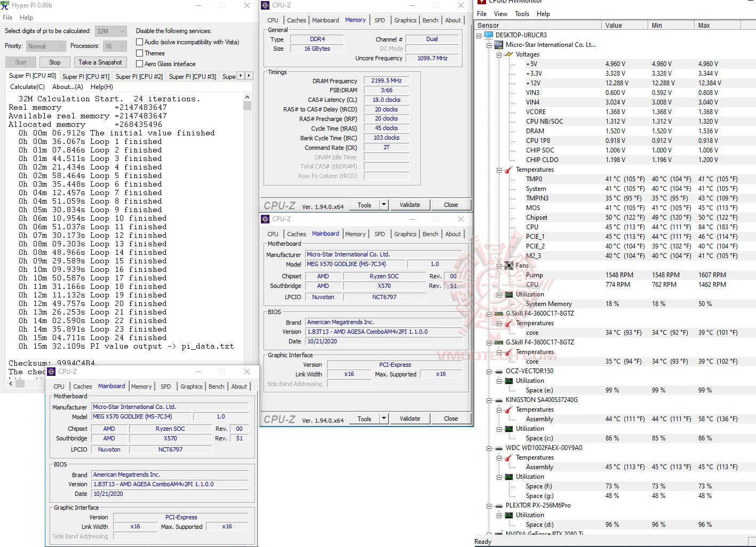Collapse the Voltages group
The width and height of the screenshot is (756, 547).
[499, 54]
